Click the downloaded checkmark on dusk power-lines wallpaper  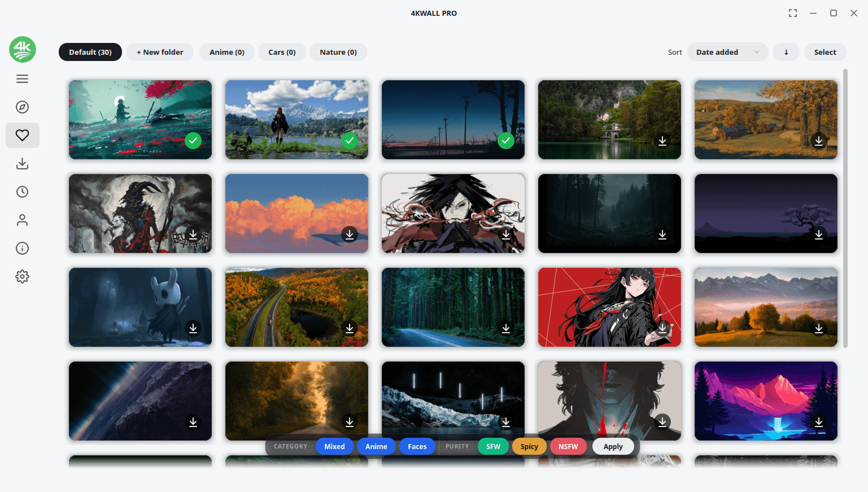[x=506, y=141]
